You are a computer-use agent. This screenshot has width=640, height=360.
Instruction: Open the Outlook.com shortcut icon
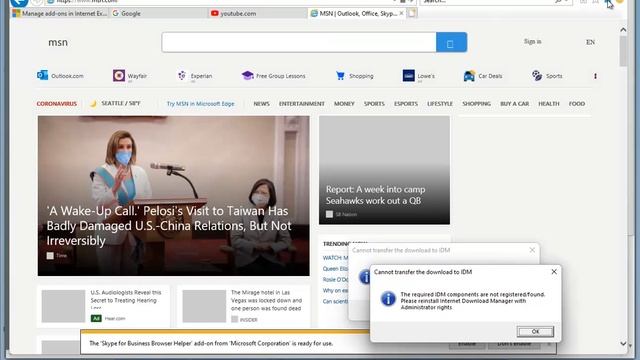42,76
